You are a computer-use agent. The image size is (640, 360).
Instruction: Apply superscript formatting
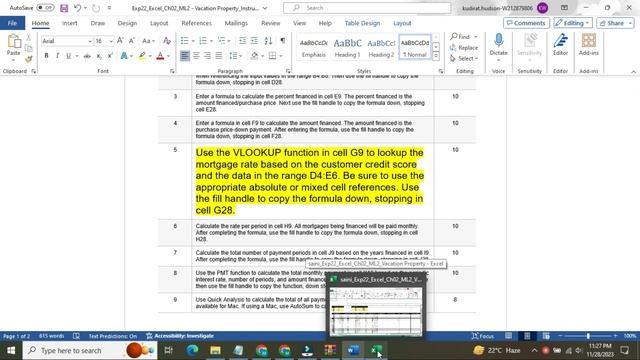point(110,56)
